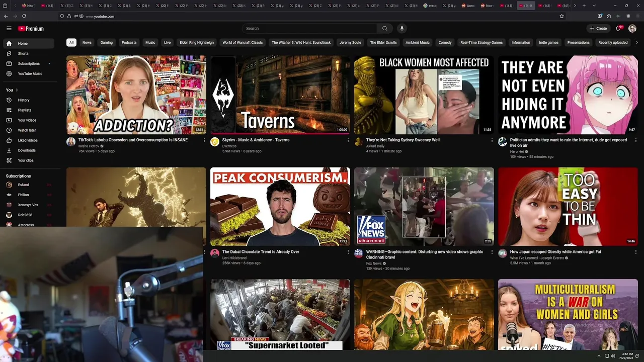This screenshot has height=362, width=644.
Task: Open Liked videos in sidebar
Action: coord(28,140)
